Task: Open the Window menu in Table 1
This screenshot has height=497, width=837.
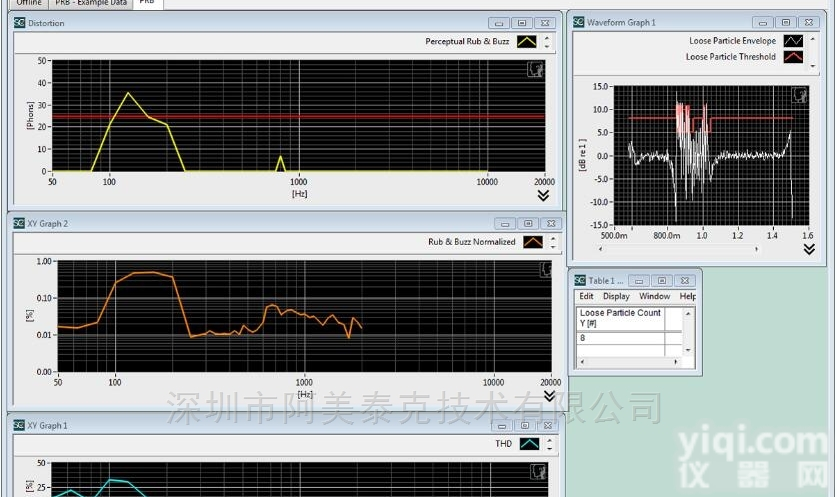Action: click(655, 297)
